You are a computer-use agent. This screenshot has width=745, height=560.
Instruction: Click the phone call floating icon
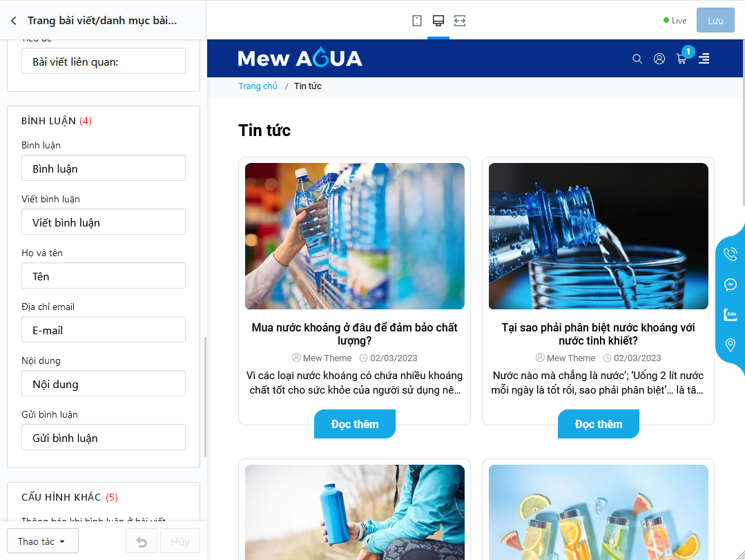(x=731, y=254)
